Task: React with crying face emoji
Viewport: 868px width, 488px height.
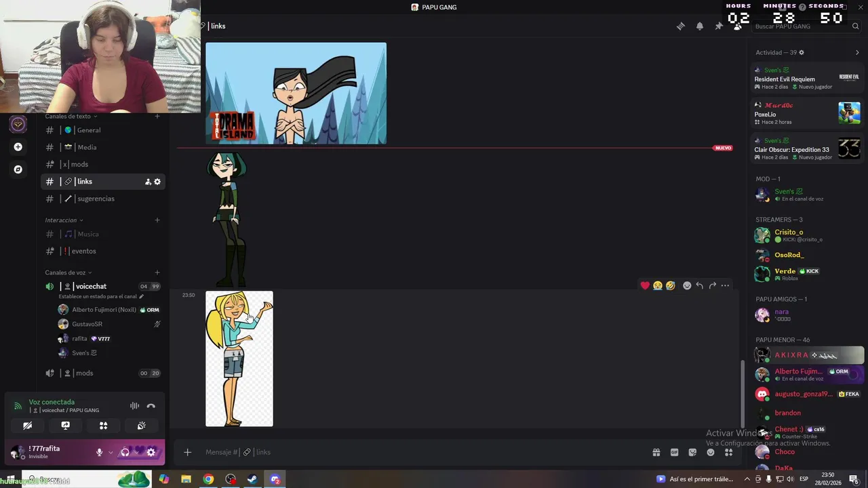Action: [658, 285]
